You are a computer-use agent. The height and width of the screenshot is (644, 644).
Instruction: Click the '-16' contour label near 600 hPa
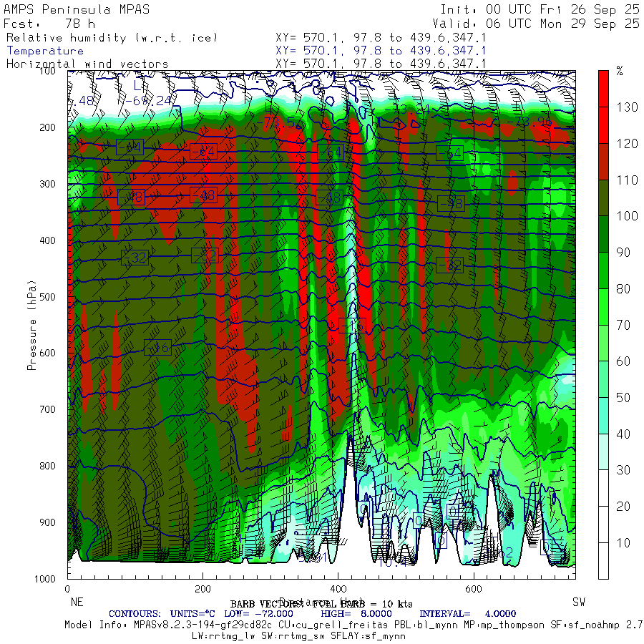pos(157,348)
